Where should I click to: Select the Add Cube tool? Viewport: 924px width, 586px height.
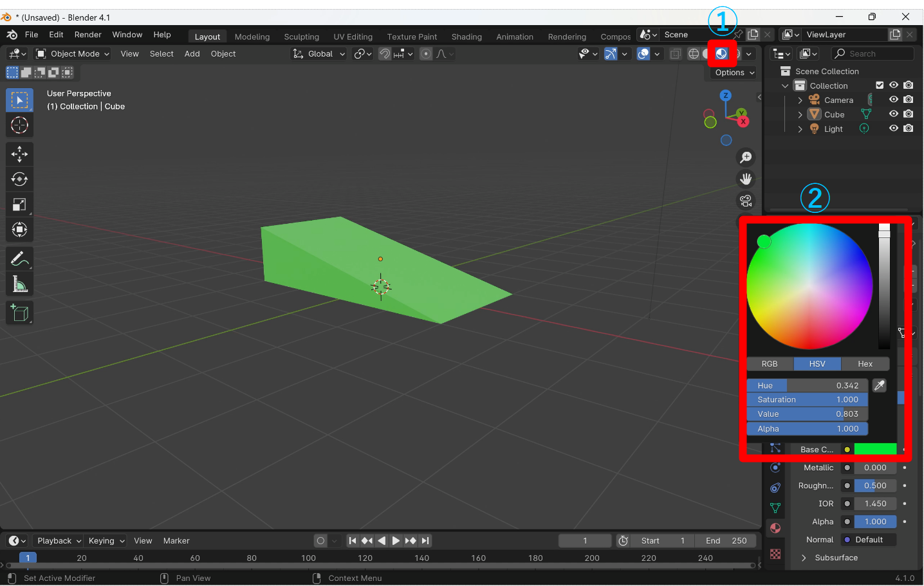point(19,313)
